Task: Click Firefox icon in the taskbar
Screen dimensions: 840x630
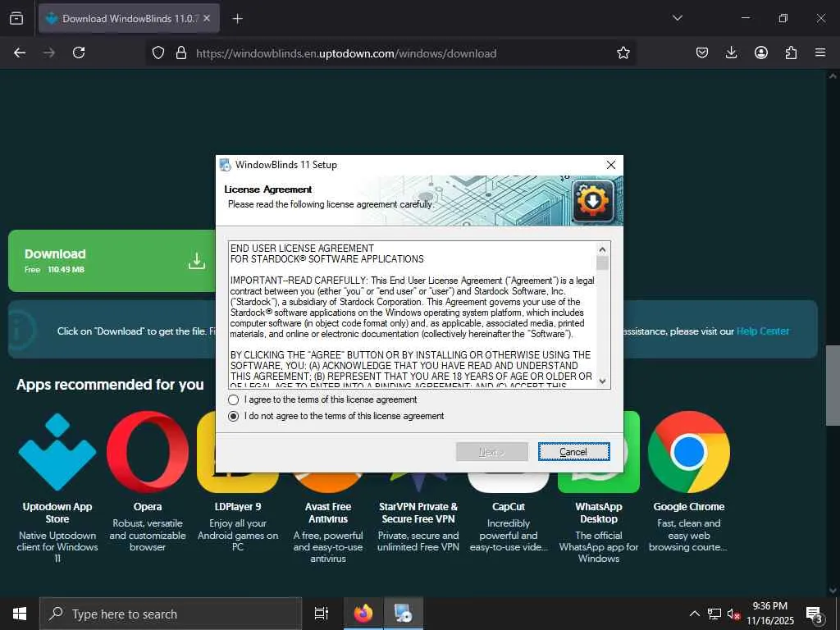Action: point(363,614)
